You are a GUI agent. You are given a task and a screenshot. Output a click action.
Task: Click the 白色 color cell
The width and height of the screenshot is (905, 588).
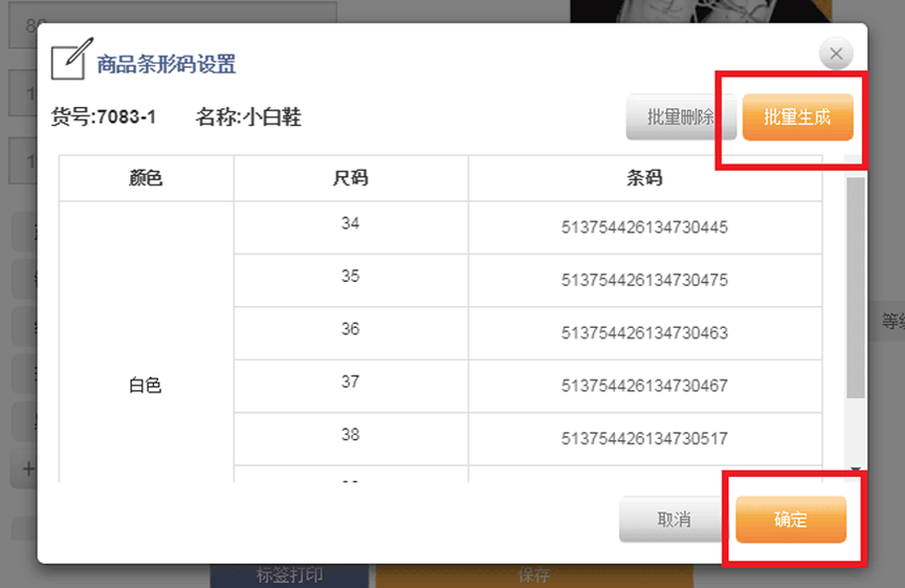[146, 386]
